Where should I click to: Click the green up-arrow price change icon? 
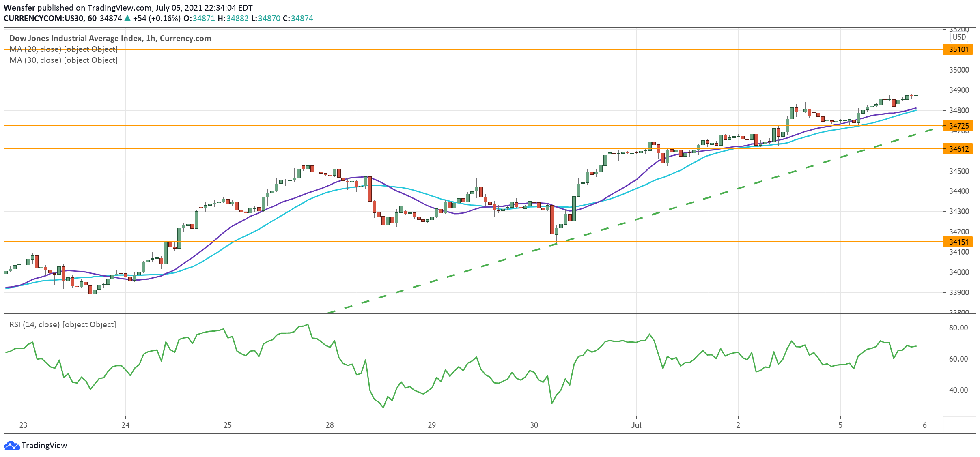coord(127,18)
